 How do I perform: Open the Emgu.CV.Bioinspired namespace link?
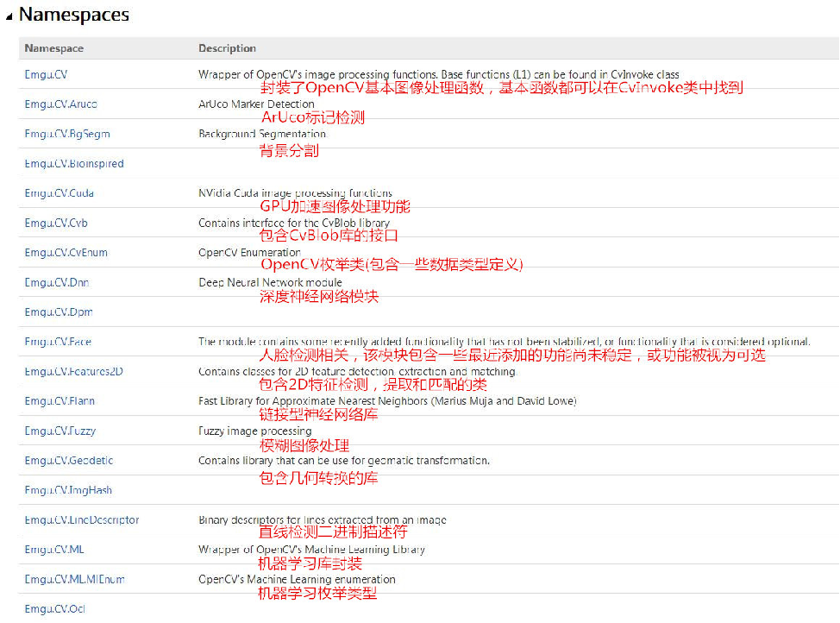click(74, 164)
